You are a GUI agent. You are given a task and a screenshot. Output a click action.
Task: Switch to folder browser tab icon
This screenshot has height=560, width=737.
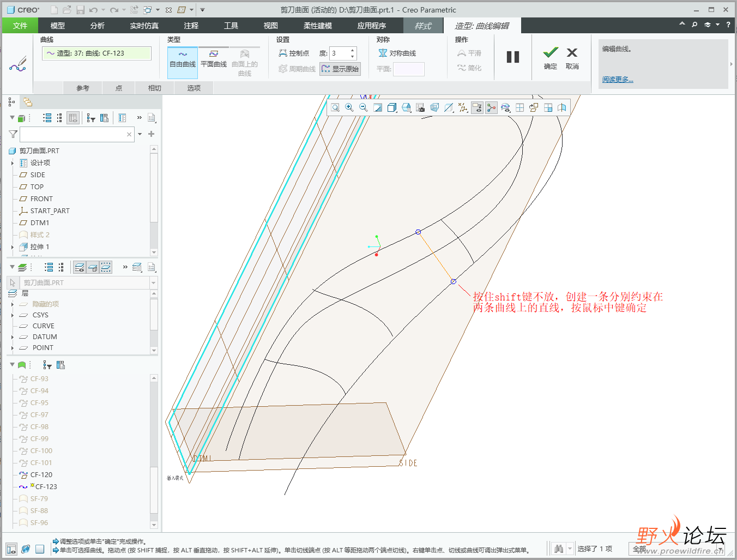click(27, 102)
